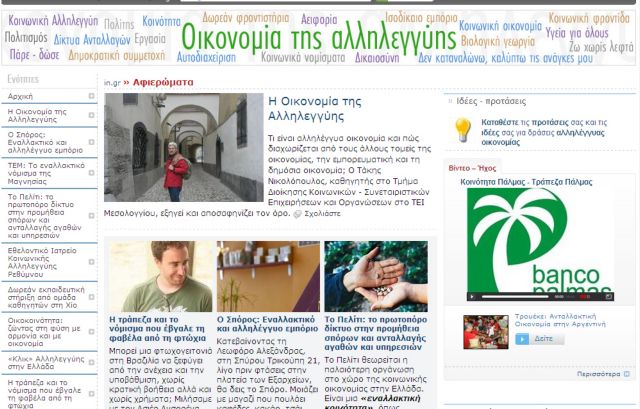Image resolution: width=640 pixels, height=409 pixels.
Task: Click the banner tag Αυτοδιαχείριση
Action: [206, 57]
